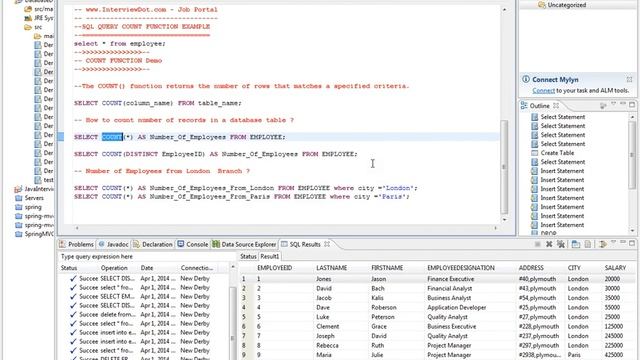Screen dimensions: 640x360
Task: Click the Outline view icon beside the title
Action: 524,106
